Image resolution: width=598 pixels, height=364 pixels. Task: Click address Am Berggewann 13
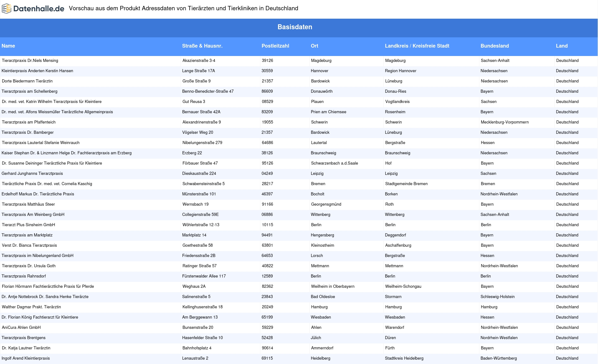[200, 317]
